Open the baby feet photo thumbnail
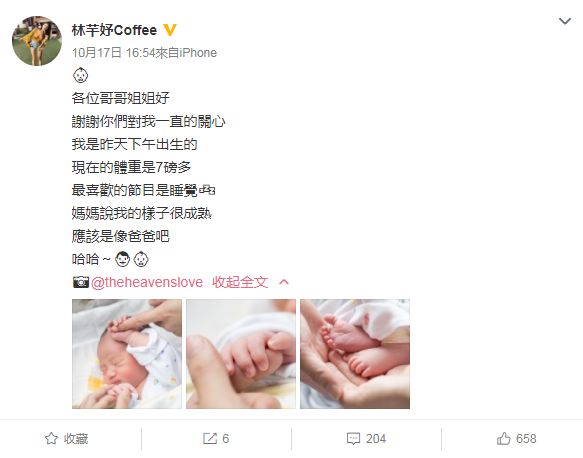 tap(355, 354)
